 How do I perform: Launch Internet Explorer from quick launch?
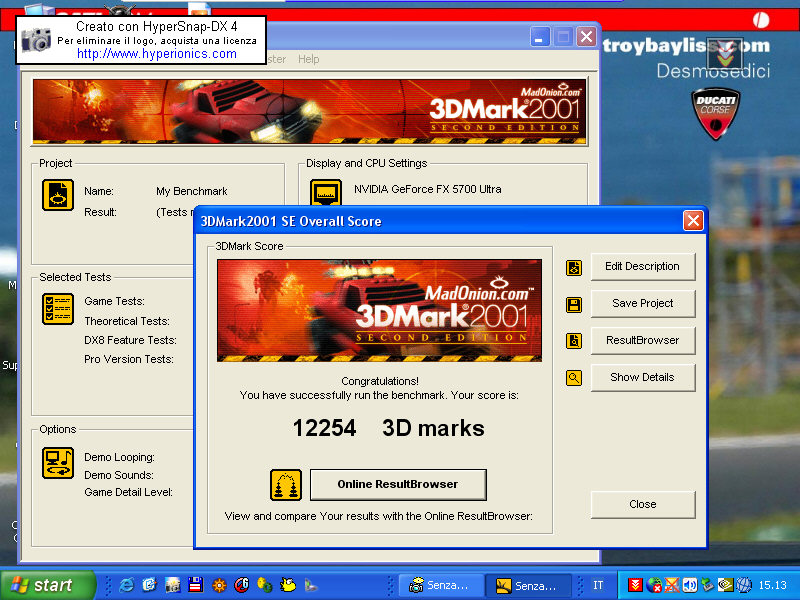(x=126, y=585)
